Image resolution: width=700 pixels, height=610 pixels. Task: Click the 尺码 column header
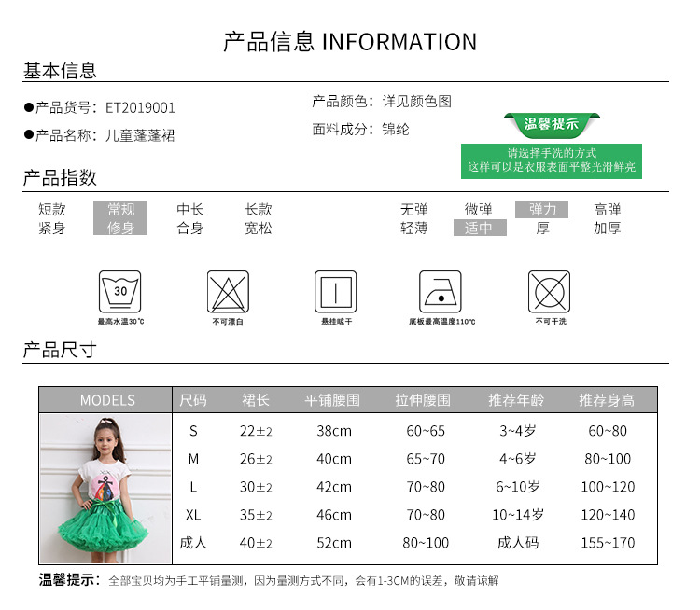pyautogui.click(x=193, y=400)
